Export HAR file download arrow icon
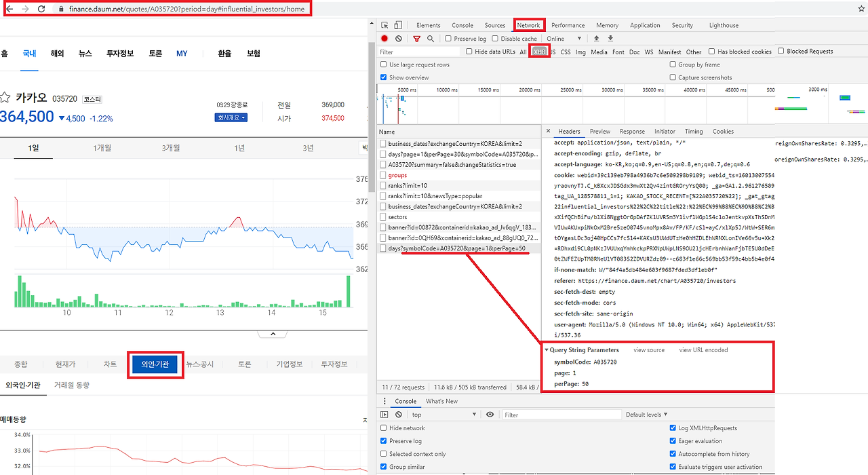Image resolution: width=868 pixels, height=475 pixels. [x=610, y=39]
